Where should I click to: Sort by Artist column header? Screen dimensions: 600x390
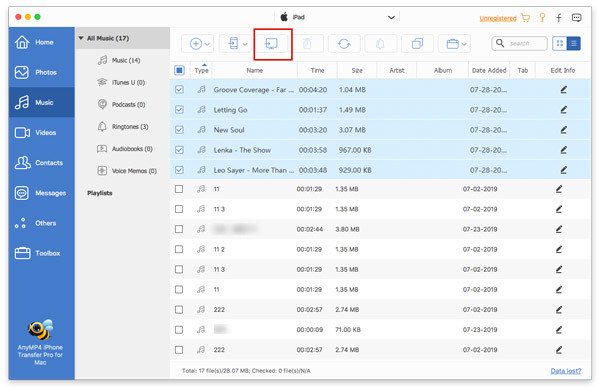coord(397,70)
